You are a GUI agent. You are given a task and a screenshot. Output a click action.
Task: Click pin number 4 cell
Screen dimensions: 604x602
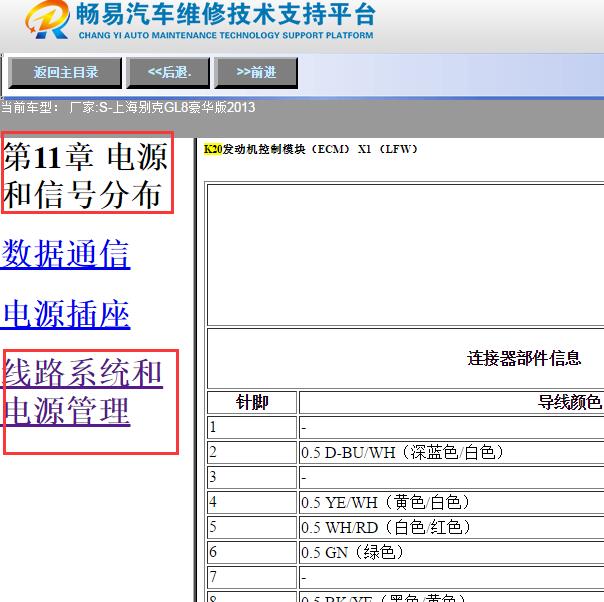252,502
